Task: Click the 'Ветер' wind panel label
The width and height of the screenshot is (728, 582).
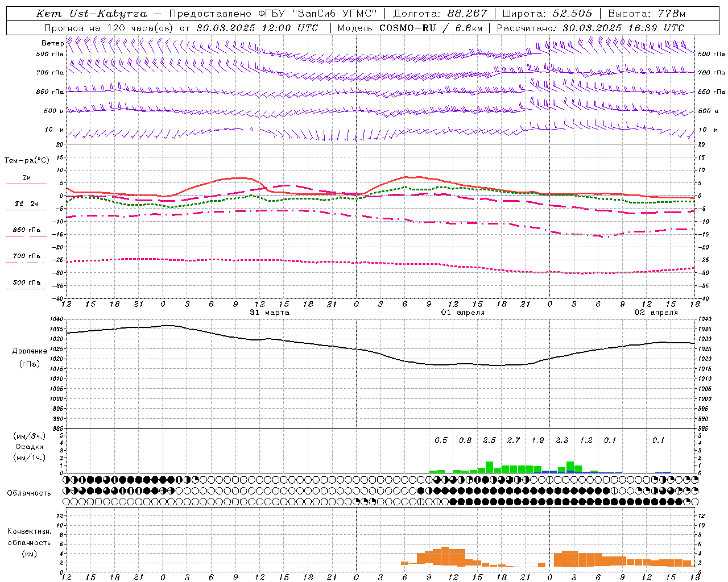Action: (x=52, y=43)
